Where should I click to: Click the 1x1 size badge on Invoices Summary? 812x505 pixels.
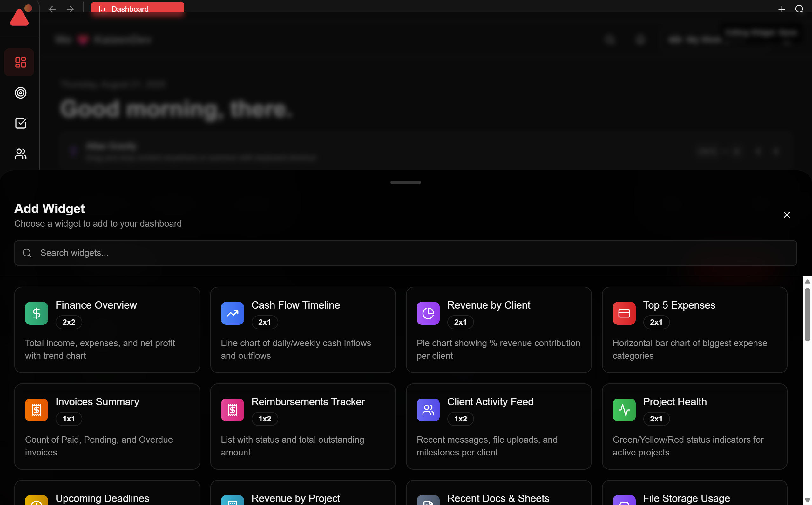tap(69, 419)
